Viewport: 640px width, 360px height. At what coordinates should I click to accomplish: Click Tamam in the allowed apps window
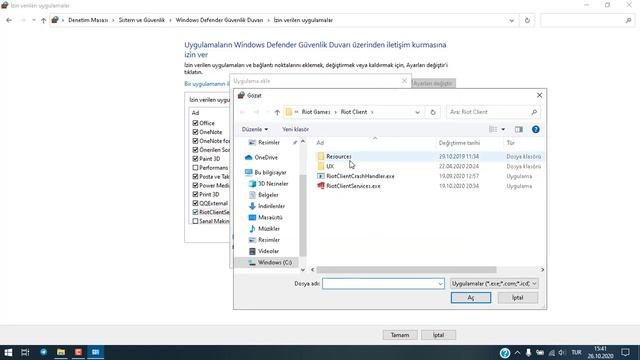[400, 335]
